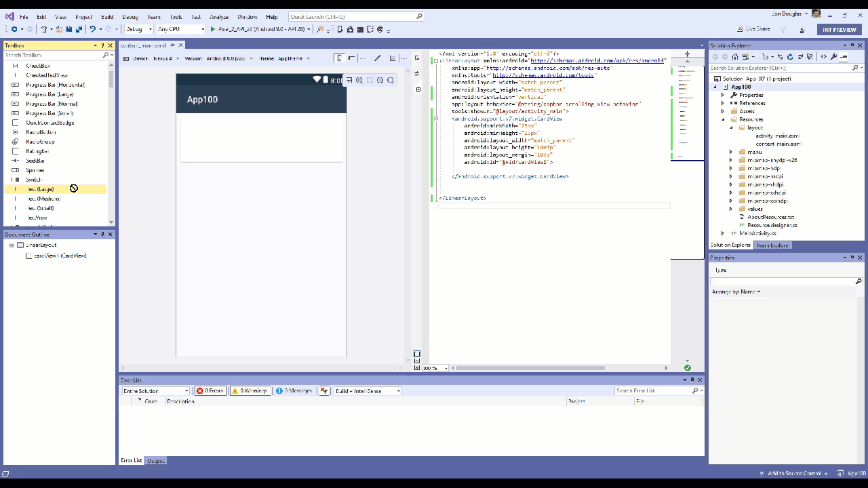Click Add to Source Control
The width and height of the screenshot is (868, 488).
(x=795, y=474)
